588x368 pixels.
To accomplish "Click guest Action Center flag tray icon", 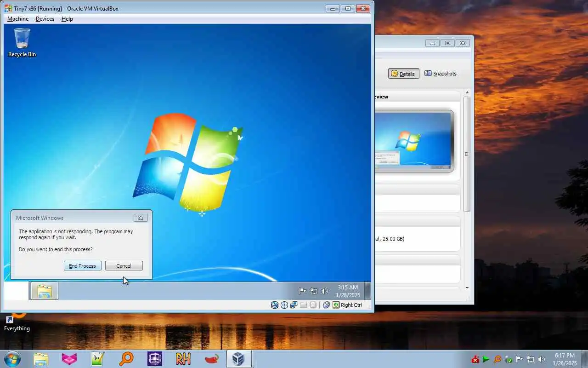I will click(302, 291).
